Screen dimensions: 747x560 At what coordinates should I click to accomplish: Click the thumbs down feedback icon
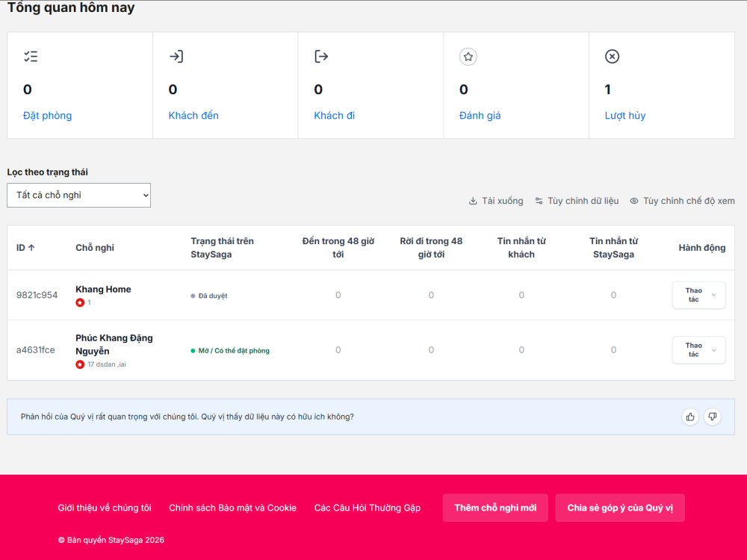coord(712,417)
